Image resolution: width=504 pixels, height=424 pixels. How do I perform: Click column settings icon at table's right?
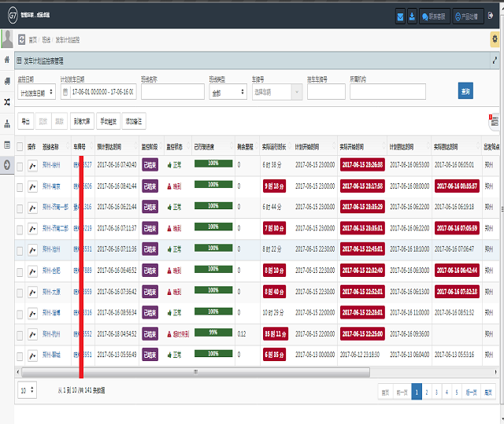coord(494,121)
